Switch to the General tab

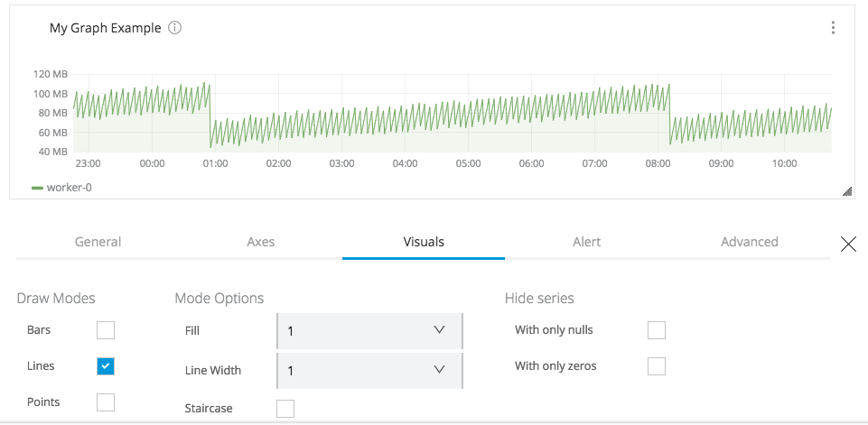coord(98,242)
